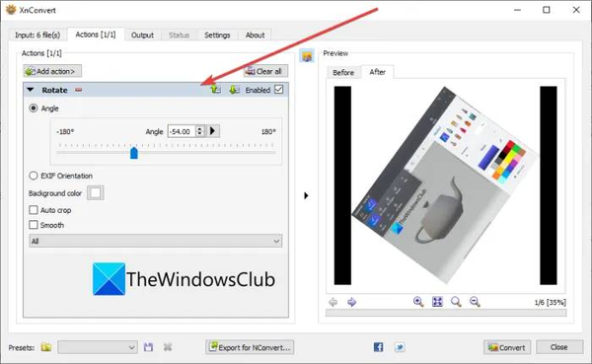Screen dimensions: 592x364
Task: Go to previous preview image arrow
Action: (333, 302)
